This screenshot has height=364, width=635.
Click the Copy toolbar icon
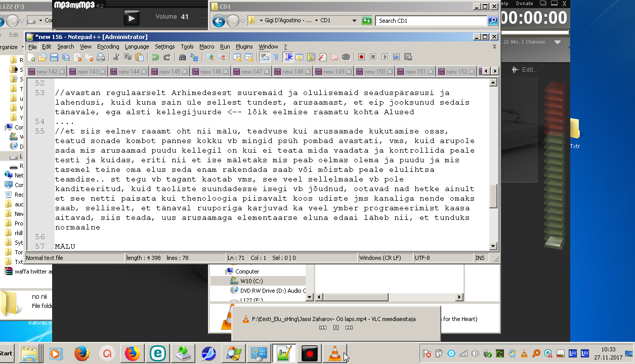(128, 57)
